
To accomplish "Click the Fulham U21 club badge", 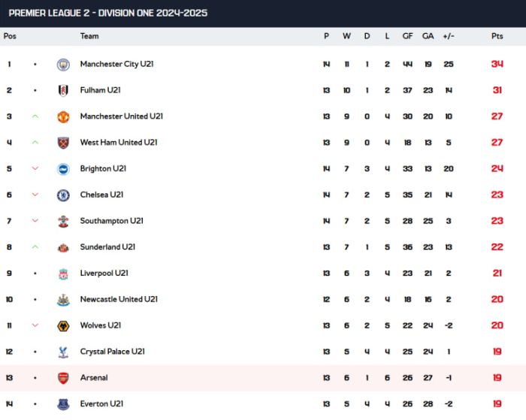I will coord(63,91).
